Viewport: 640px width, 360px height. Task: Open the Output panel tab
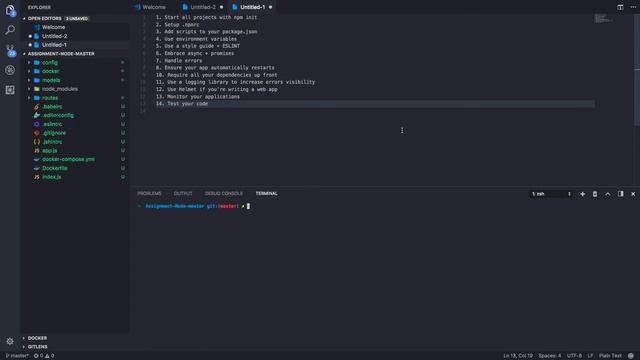point(183,193)
